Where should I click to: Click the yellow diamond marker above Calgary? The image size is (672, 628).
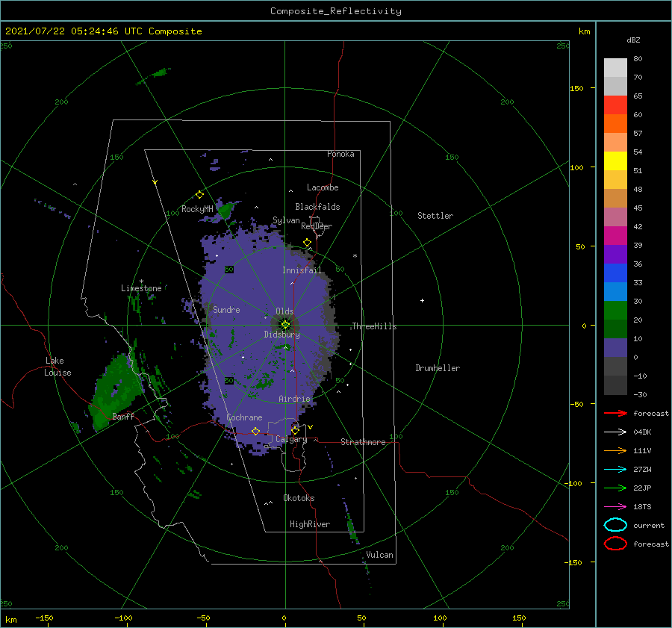(x=295, y=430)
